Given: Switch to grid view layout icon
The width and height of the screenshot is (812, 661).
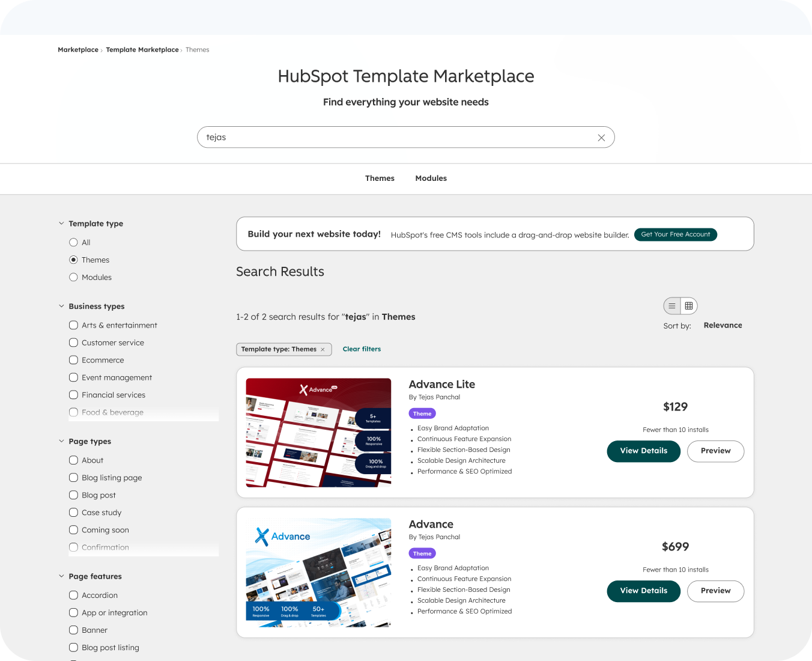Looking at the screenshot, I should (x=689, y=306).
